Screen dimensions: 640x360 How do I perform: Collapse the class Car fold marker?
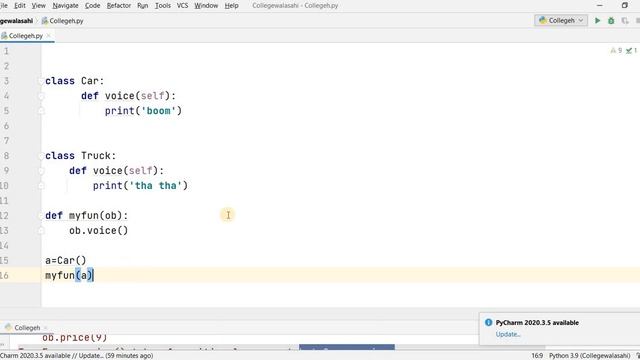click(41, 81)
